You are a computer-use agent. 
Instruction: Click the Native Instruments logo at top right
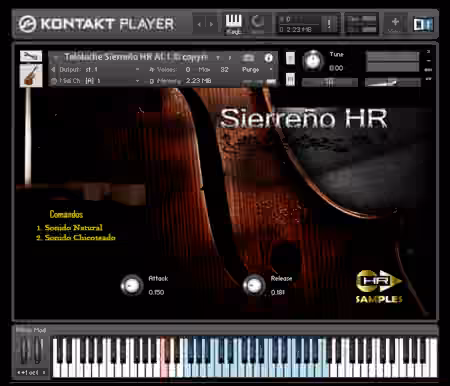click(423, 24)
